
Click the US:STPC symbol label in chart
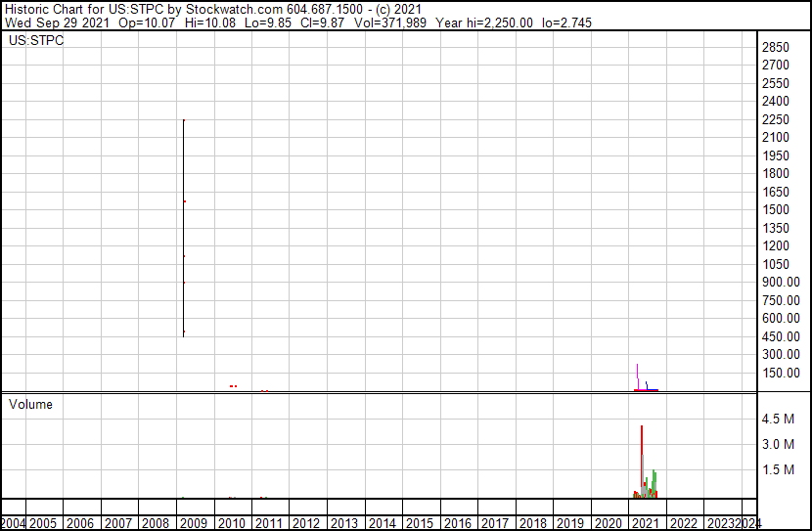pos(33,41)
